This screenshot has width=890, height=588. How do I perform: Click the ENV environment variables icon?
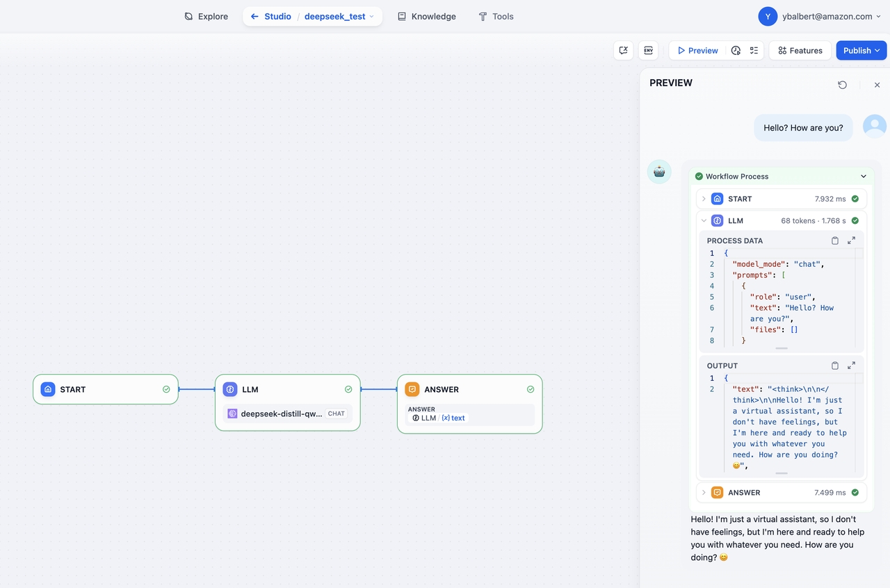648,51
